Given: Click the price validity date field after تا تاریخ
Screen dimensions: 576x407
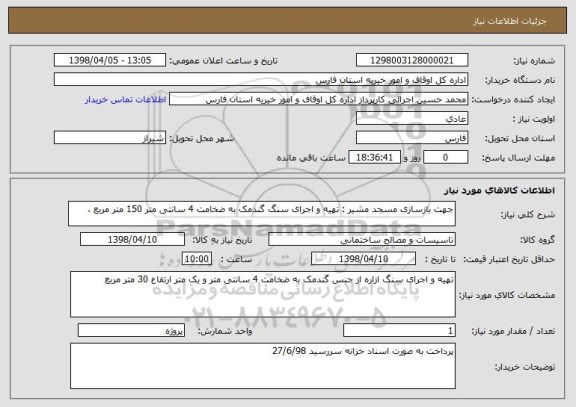Looking at the screenshot, I should click(363, 259).
